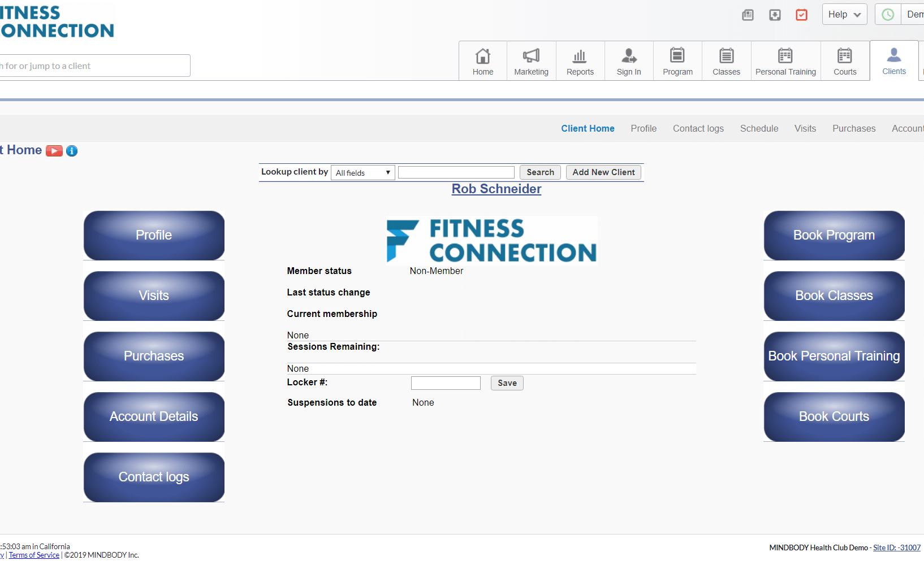Open the Reports chart icon
The image size is (924, 565).
point(580,56)
